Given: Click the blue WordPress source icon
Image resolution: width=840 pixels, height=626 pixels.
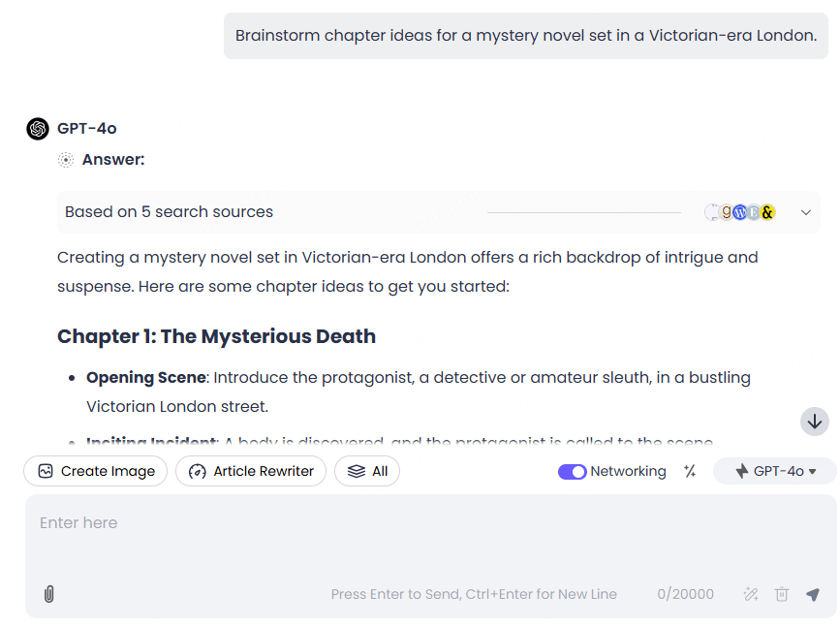Looking at the screenshot, I should click(x=740, y=213).
